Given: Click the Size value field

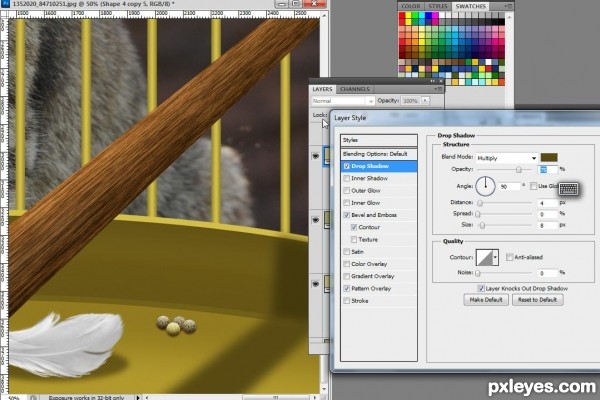Looking at the screenshot, I should (547, 225).
